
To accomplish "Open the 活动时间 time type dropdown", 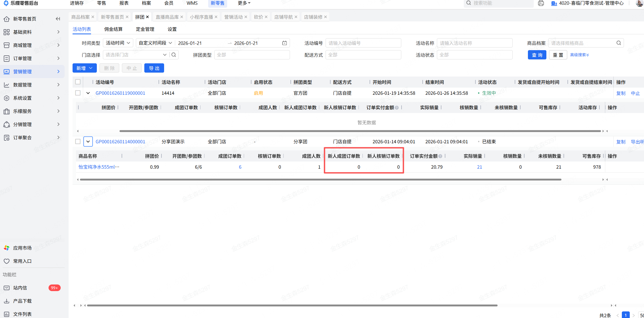I will pyautogui.click(x=118, y=43).
